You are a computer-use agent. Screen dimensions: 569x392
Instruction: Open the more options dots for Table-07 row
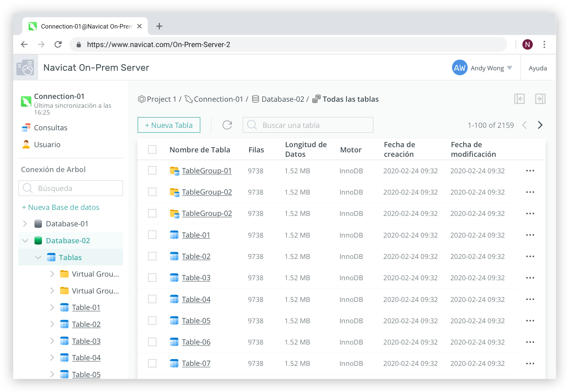click(x=530, y=363)
